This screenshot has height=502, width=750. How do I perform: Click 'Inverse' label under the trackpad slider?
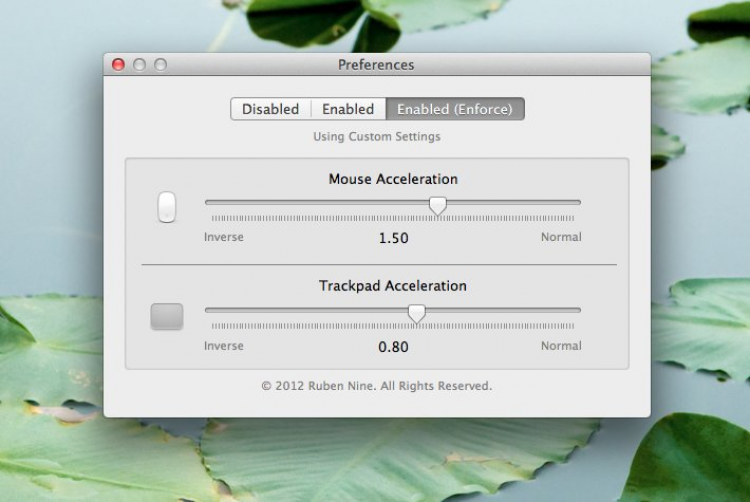[x=224, y=346]
